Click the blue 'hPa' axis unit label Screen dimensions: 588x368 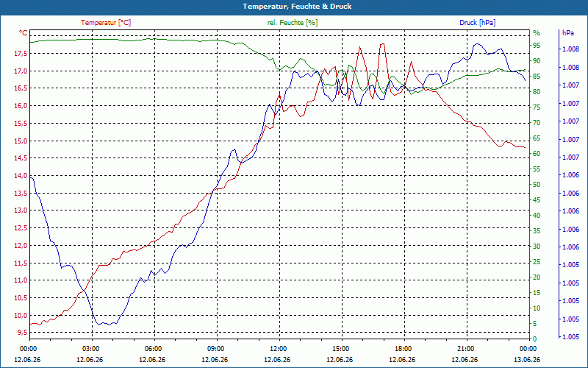click(567, 33)
